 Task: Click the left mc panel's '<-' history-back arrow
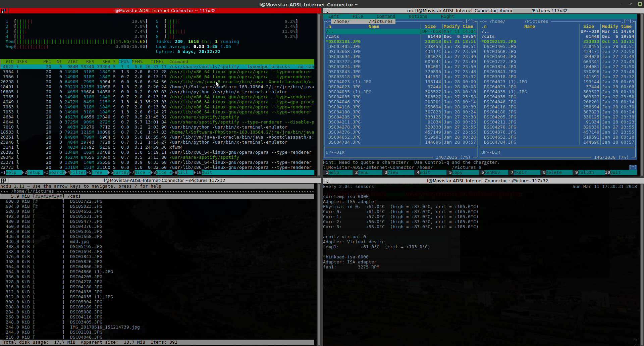(x=328, y=21)
